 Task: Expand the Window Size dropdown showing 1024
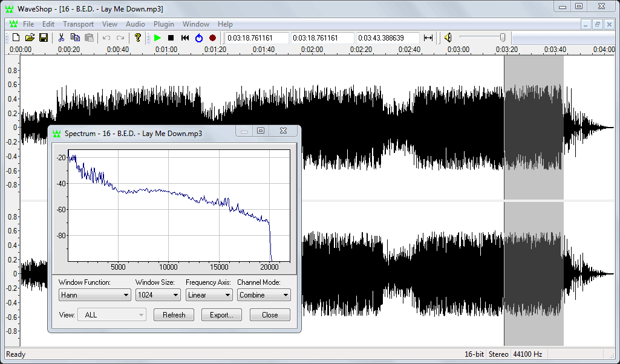click(158, 295)
